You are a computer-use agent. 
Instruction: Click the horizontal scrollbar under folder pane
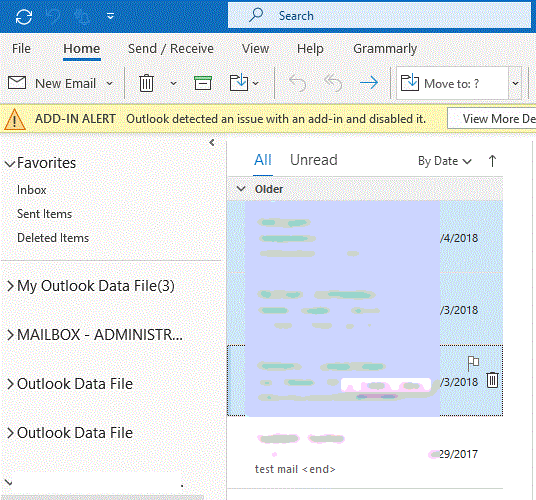click(x=103, y=497)
